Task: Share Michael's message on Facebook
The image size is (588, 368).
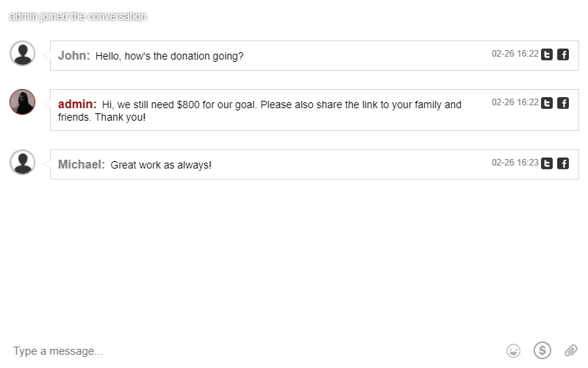Action: point(563,163)
